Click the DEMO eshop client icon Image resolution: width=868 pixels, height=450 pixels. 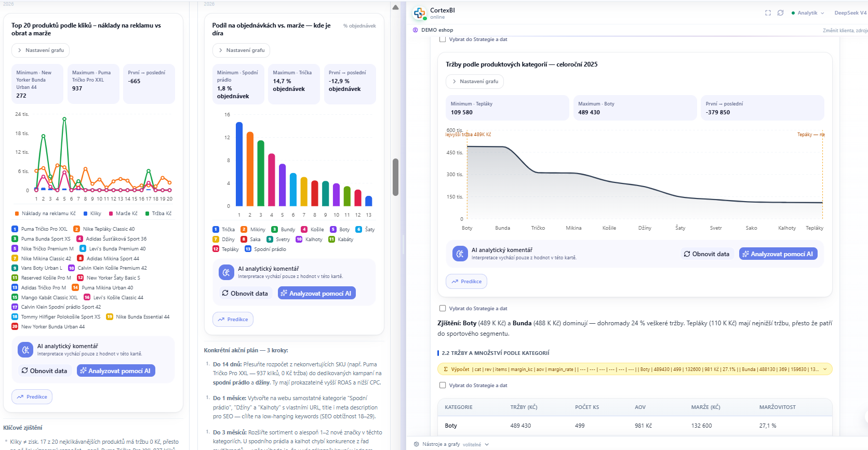pos(416,30)
